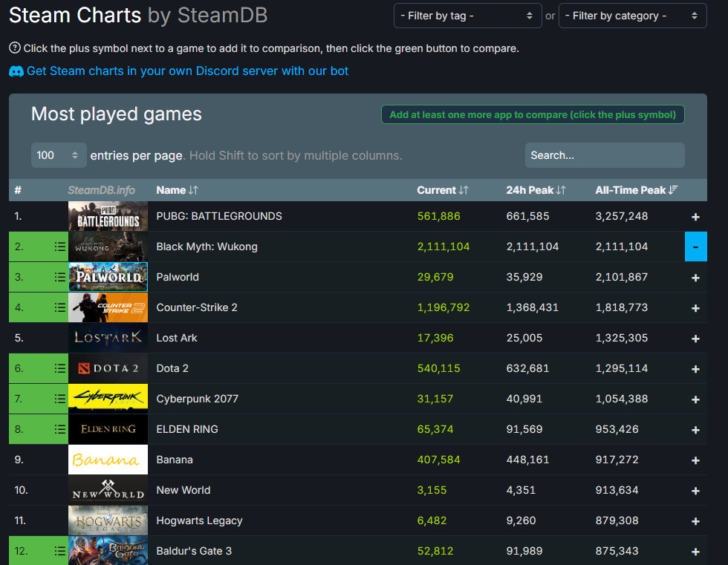This screenshot has width=728, height=565.
Task: Sort table by Current players column
Action: click(x=443, y=190)
